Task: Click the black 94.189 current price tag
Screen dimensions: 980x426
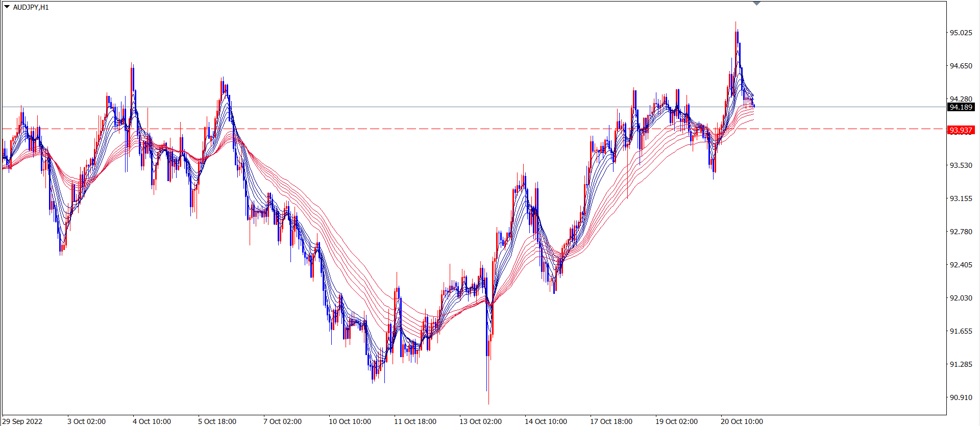Action: click(x=961, y=107)
